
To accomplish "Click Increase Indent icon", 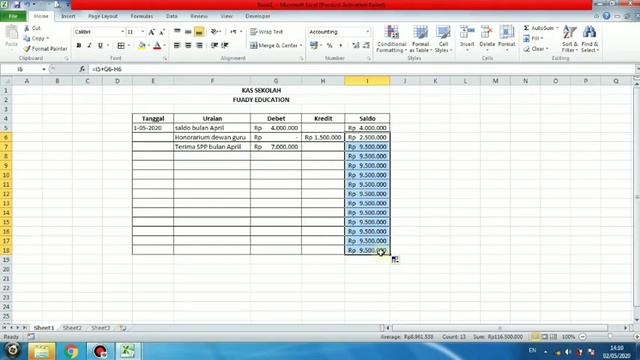I will (225, 45).
